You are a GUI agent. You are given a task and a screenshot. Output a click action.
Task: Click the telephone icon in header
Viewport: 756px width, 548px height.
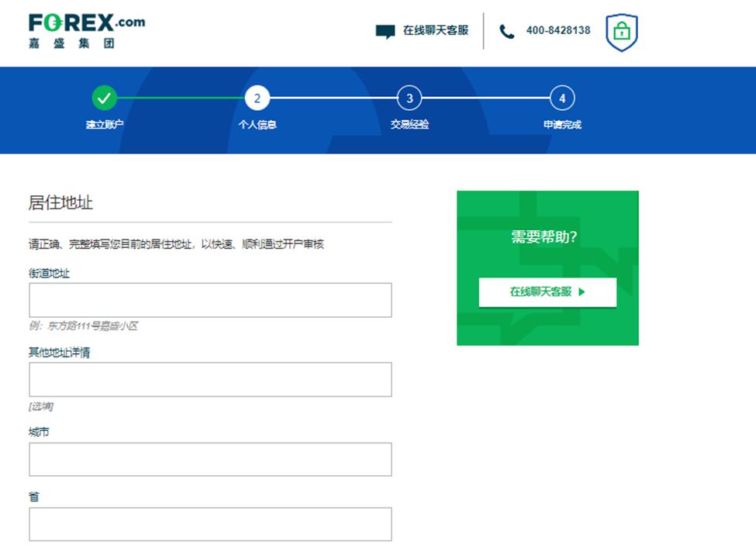[x=506, y=31]
